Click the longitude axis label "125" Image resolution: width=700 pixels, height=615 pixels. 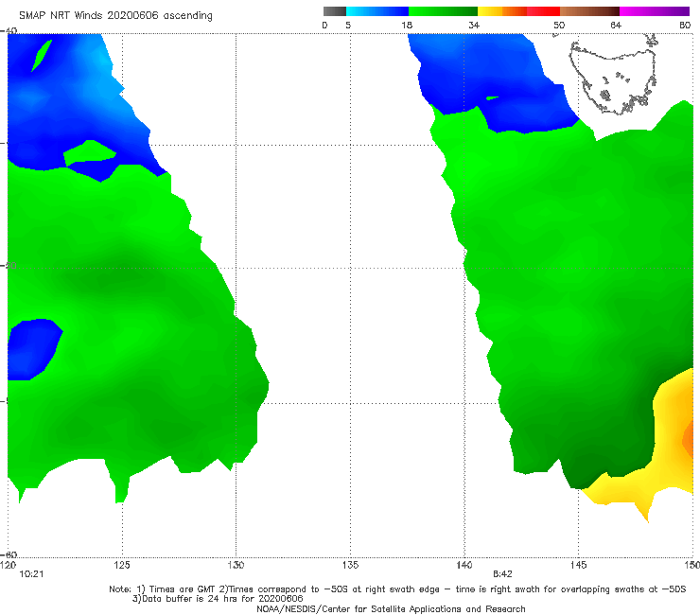[122, 565]
